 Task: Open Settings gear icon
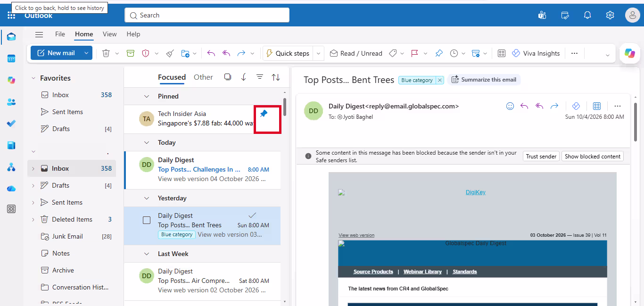click(x=610, y=15)
